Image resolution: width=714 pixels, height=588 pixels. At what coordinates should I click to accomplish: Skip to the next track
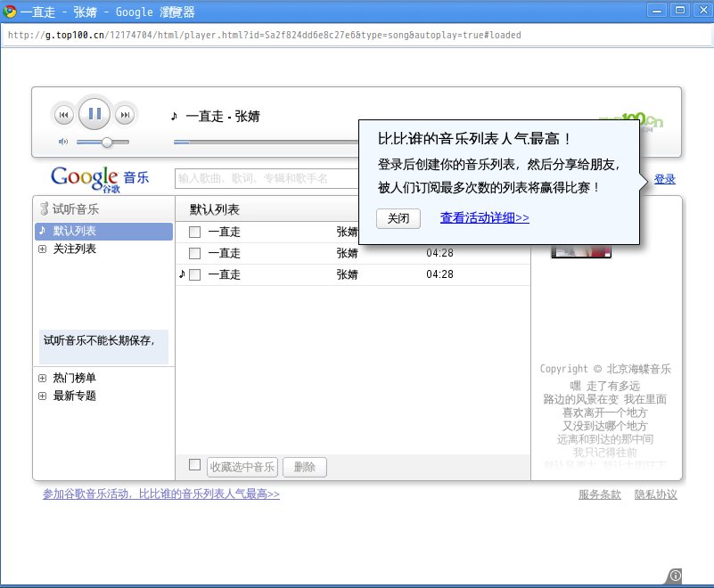click(125, 115)
